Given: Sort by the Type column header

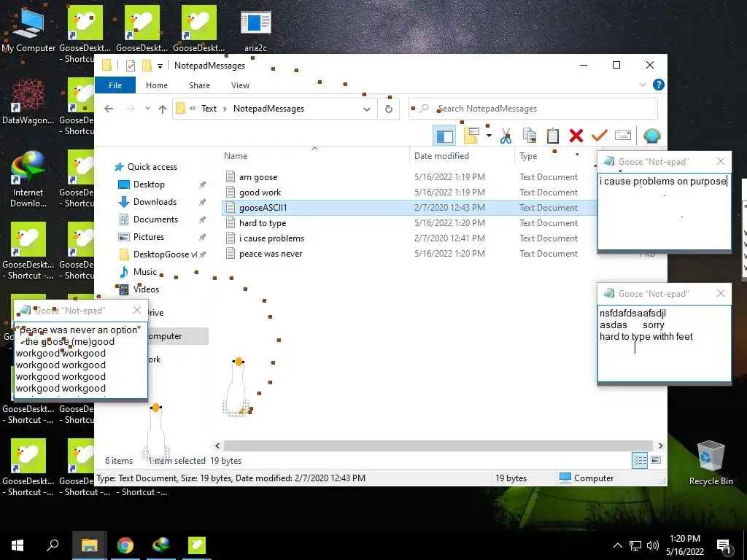Looking at the screenshot, I should pyautogui.click(x=528, y=156).
